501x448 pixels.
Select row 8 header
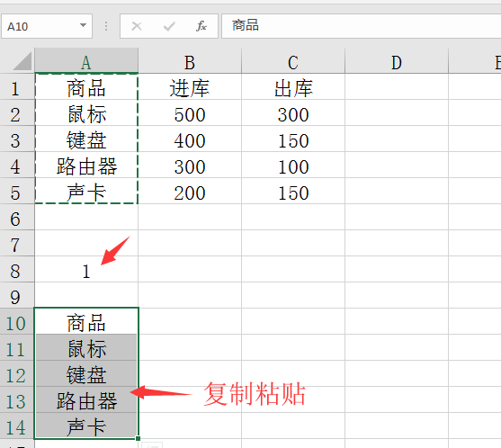click(x=16, y=269)
